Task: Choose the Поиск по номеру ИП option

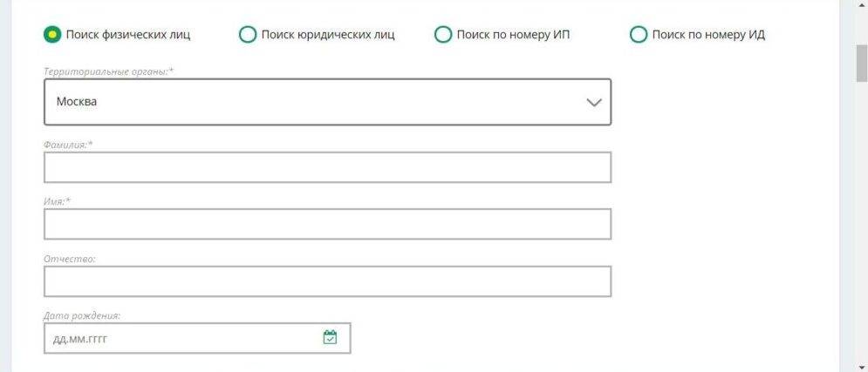Action: (x=443, y=34)
